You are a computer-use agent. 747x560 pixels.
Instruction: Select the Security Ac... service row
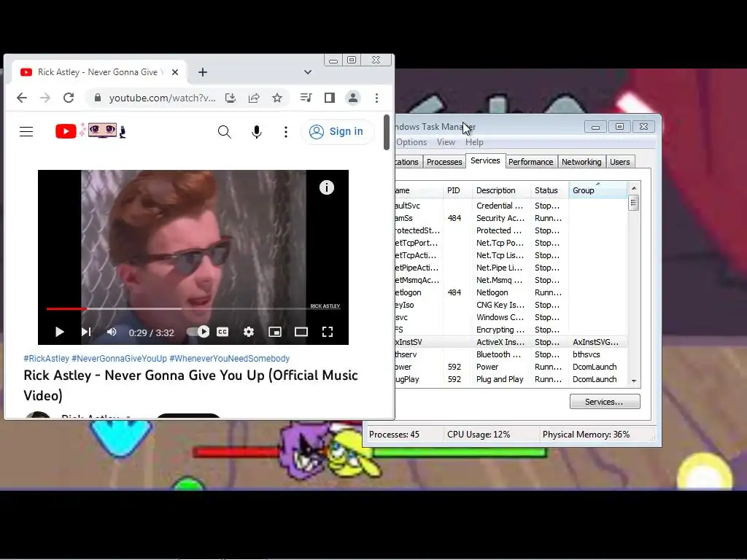[x=510, y=219]
